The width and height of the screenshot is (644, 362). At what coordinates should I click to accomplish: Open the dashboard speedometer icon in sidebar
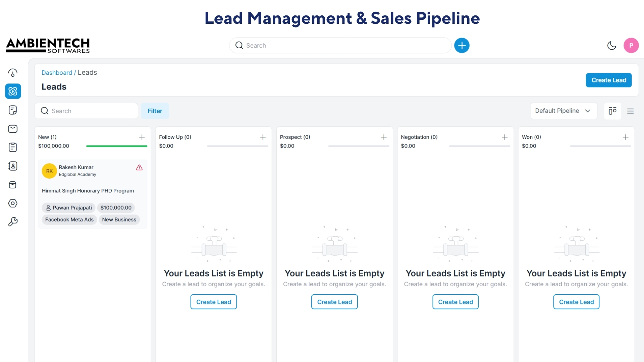(13, 73)
